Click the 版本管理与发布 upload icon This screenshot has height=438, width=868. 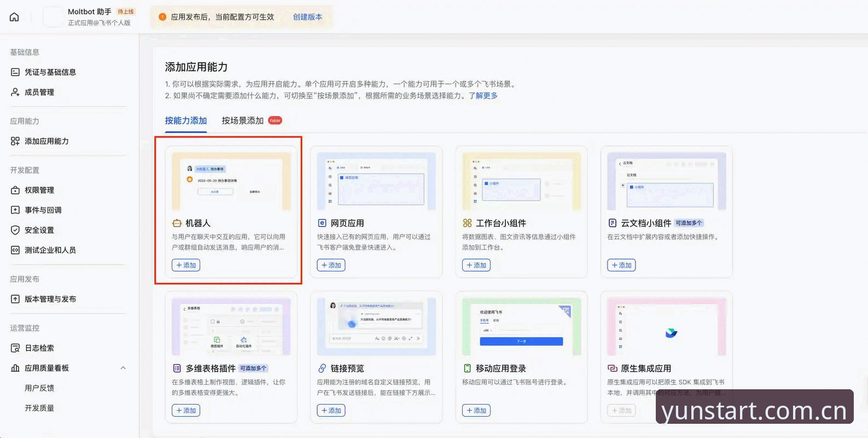click(x=15, y=299)
